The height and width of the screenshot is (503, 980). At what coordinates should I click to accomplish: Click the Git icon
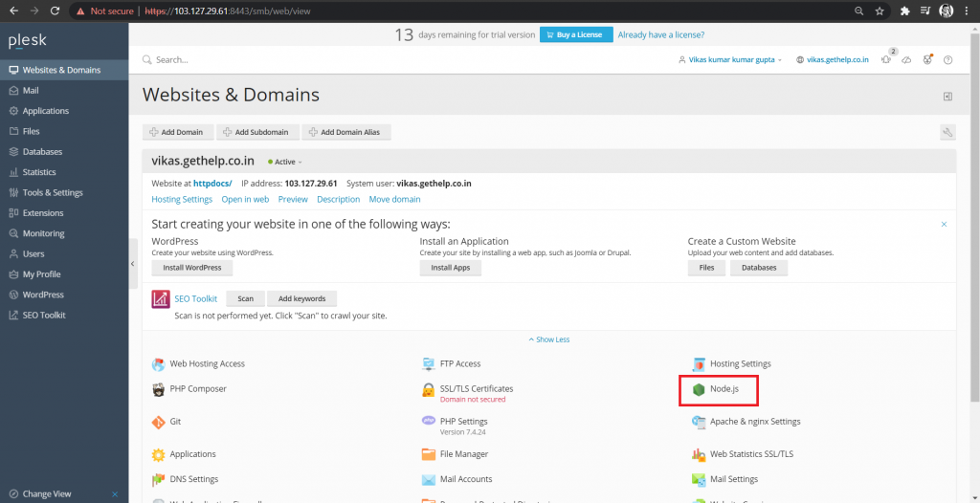point(159,422)
